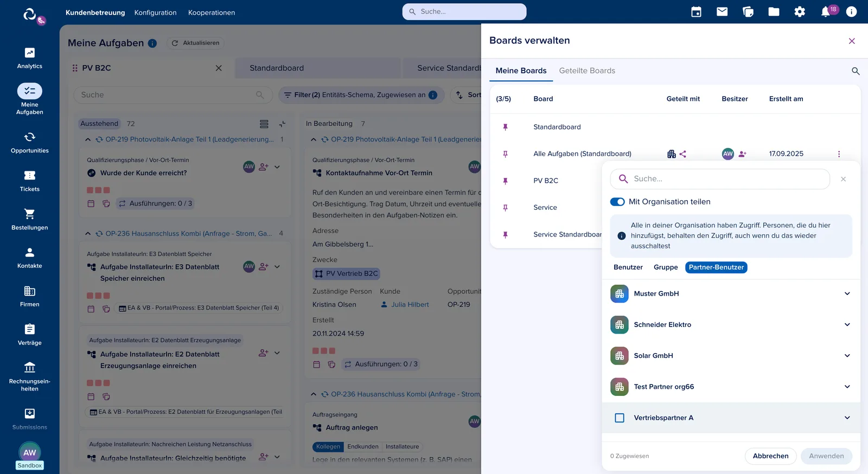Open Firmen in the sidebar
868x474 pixels.
point(29,297)
